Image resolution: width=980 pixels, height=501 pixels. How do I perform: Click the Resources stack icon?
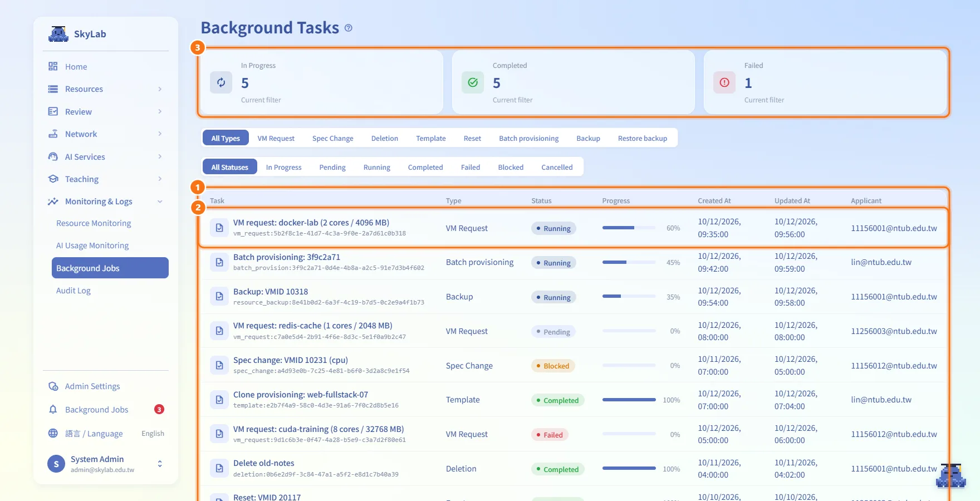tap(53, 89)
